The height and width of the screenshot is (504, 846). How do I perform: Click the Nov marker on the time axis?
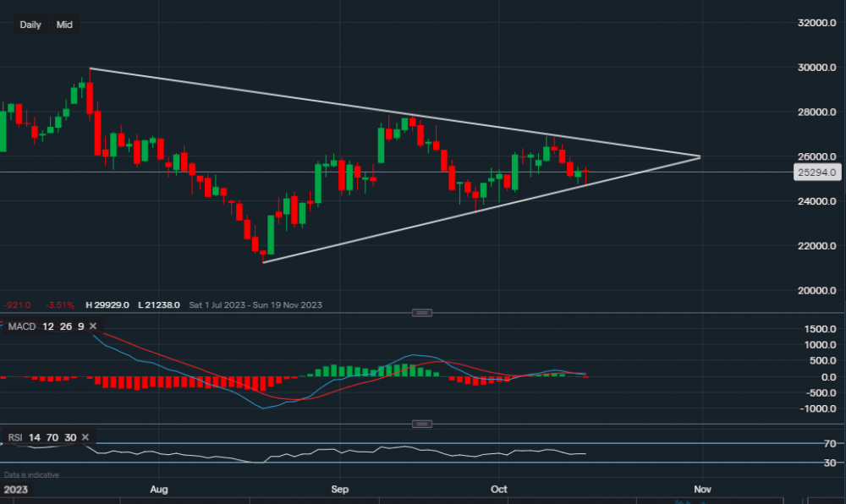click(x=701, y=490)
